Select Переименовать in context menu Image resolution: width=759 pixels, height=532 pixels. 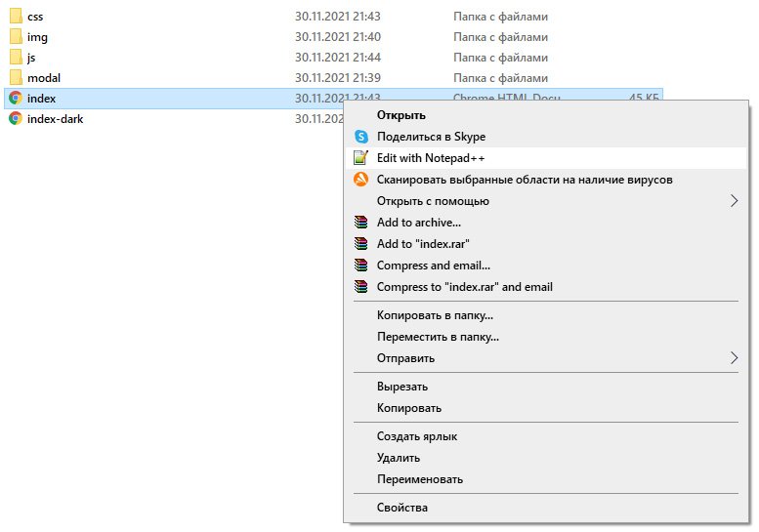(x=420, y=479)
